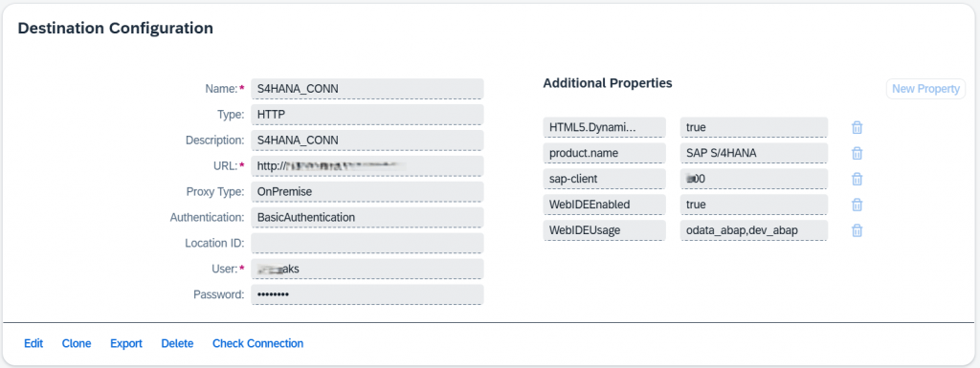This screenshot has width=980, height=368.
Task: Click the empty Location ID field
Action: pyautogui.click(x=367, y=243)
